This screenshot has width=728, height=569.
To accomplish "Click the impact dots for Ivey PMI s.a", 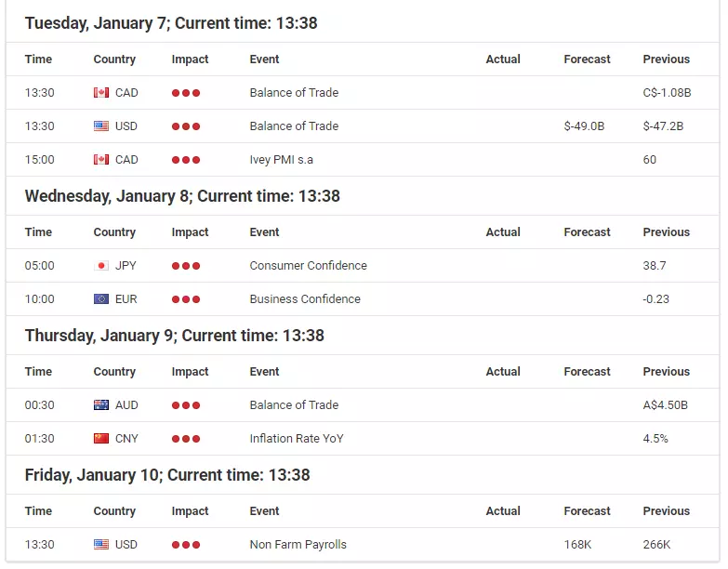I will click(x=186, y=160).
